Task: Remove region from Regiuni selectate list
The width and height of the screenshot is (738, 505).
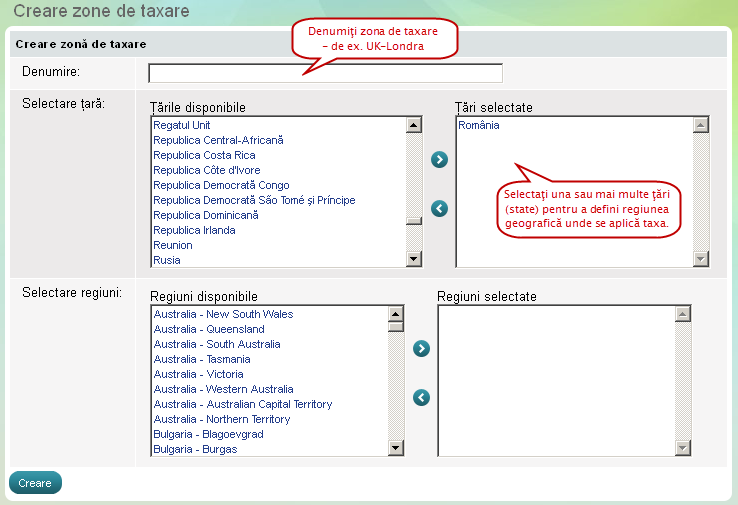Action: [422, 398]
